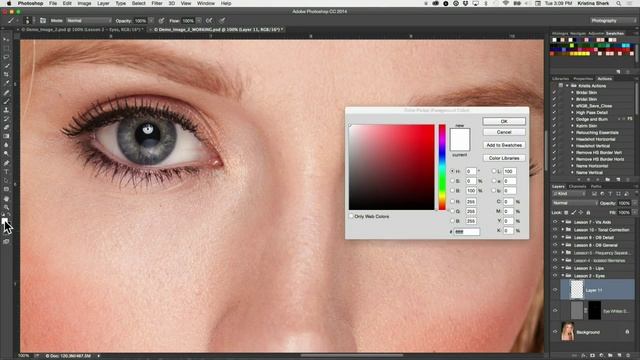Switch to the Properties tab
This screenshot has width=640, height=360.
pos(583,79)
